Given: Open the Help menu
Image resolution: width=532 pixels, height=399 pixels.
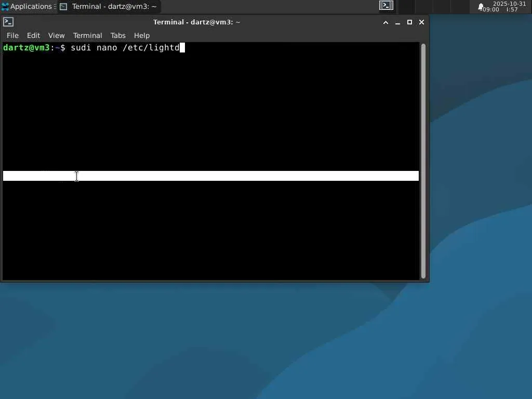Looking at the screenshot, I should tap(142, 35).
